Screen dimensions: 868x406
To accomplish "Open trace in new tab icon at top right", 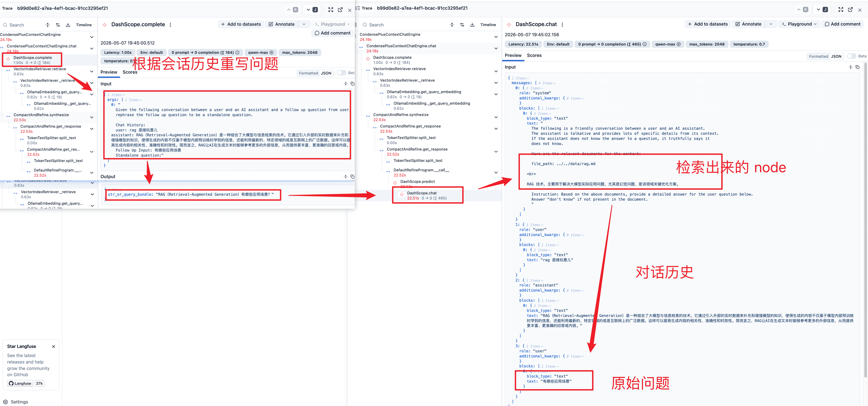I will click(850, 9).
